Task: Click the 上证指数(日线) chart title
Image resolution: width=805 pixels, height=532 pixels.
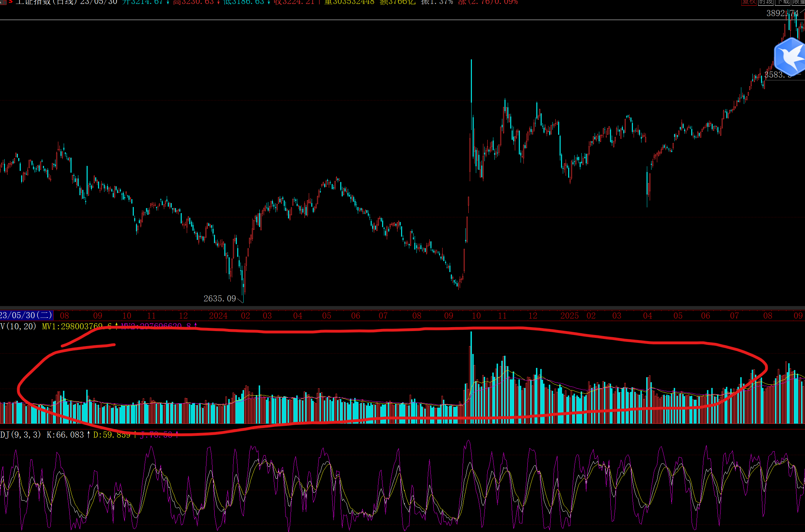Action: click(47, 2)
